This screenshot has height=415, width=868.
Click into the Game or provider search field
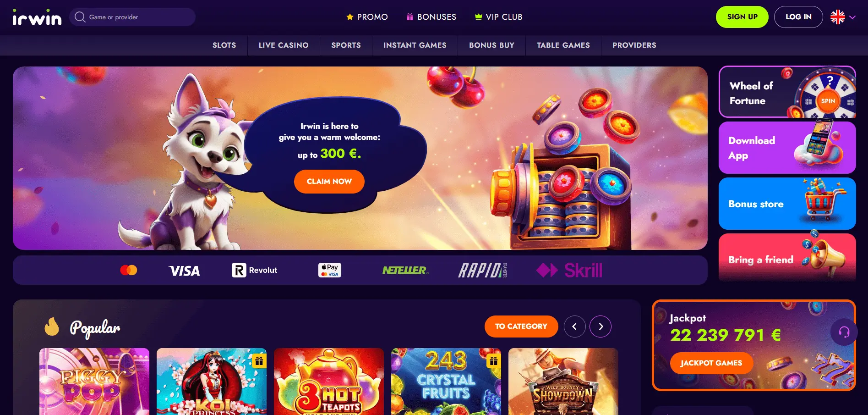coord(132,17)
